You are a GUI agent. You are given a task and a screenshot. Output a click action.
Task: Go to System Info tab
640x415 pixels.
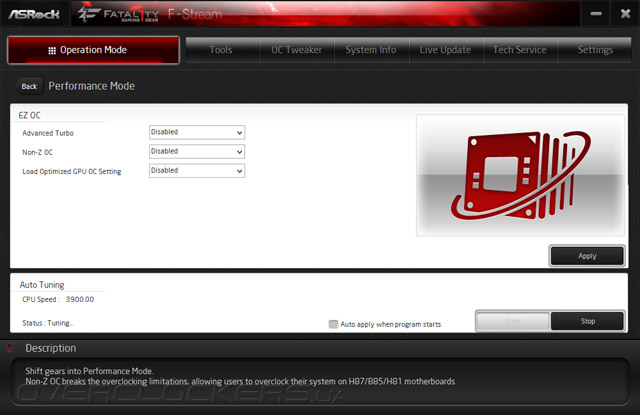pos(371,50)
